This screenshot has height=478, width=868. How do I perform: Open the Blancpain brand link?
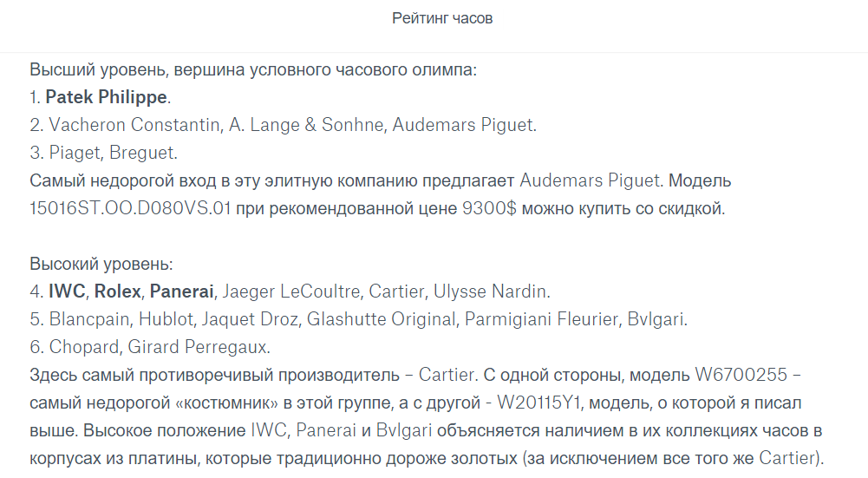click(87, 319)
